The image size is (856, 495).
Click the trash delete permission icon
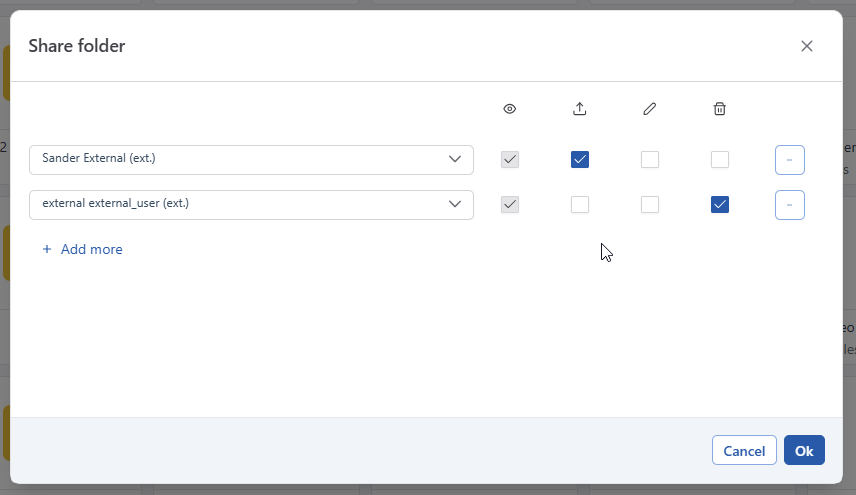click(720, 109)
